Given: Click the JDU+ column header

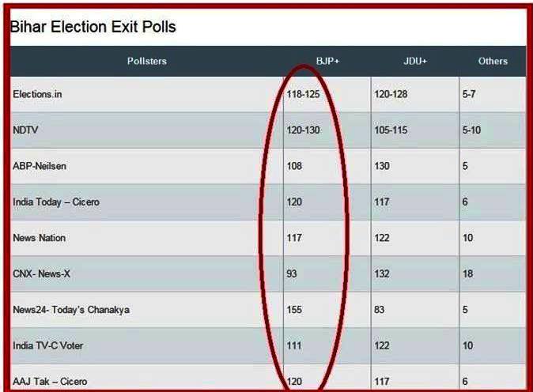Looking at the screenshot, I should point(414,61).
